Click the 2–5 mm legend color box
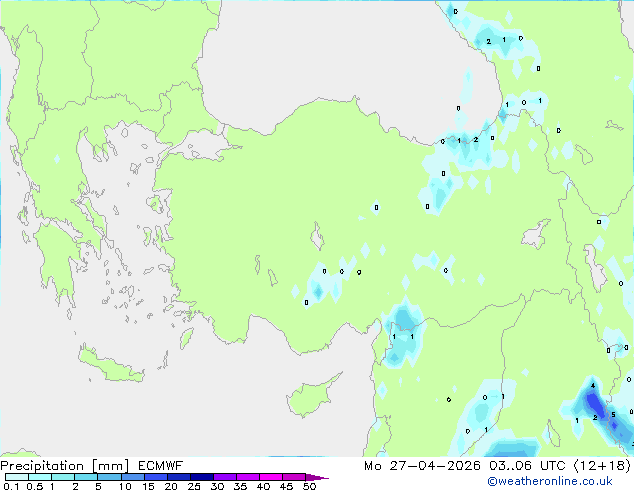The height and width of the screenshot is (490, 634). coord(86,477)
